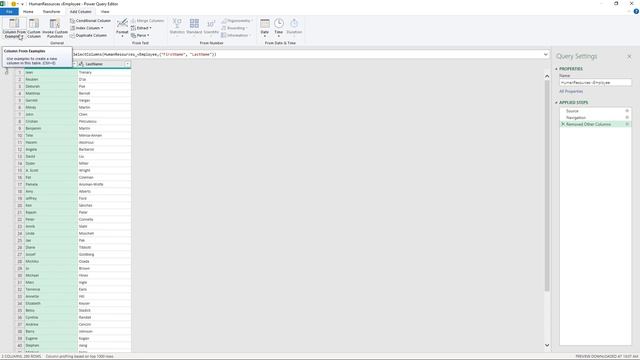Screen dimensions: 640x360
Task: Click gear icon for Navigation step
Action: [x=627, y=118]
